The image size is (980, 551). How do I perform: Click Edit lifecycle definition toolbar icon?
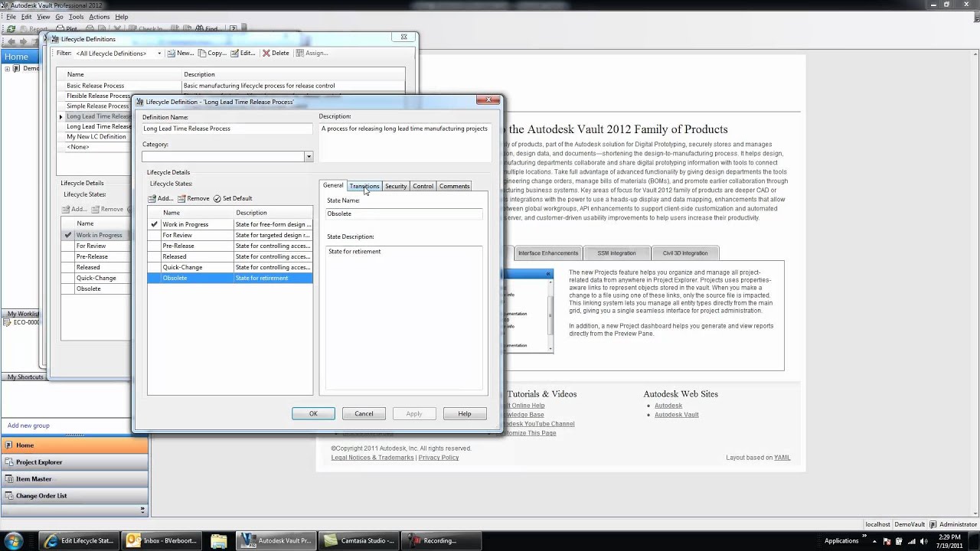(235, 53)
